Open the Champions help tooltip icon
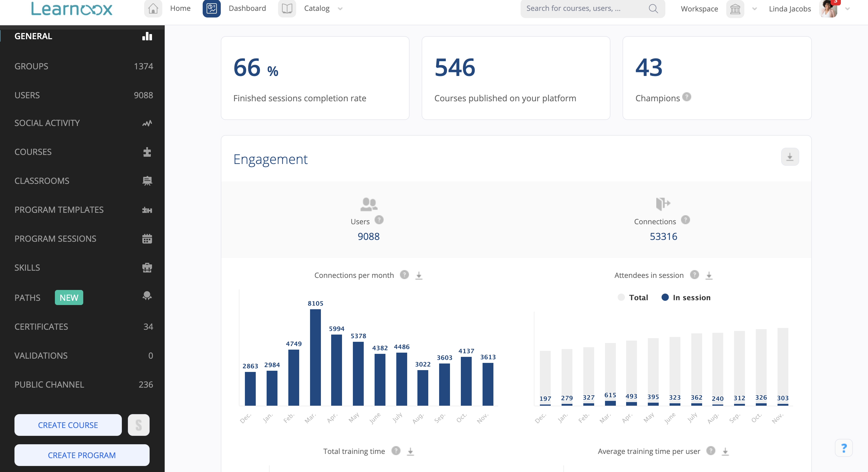Viewport: 868px width, 472px height. [686, 97]
